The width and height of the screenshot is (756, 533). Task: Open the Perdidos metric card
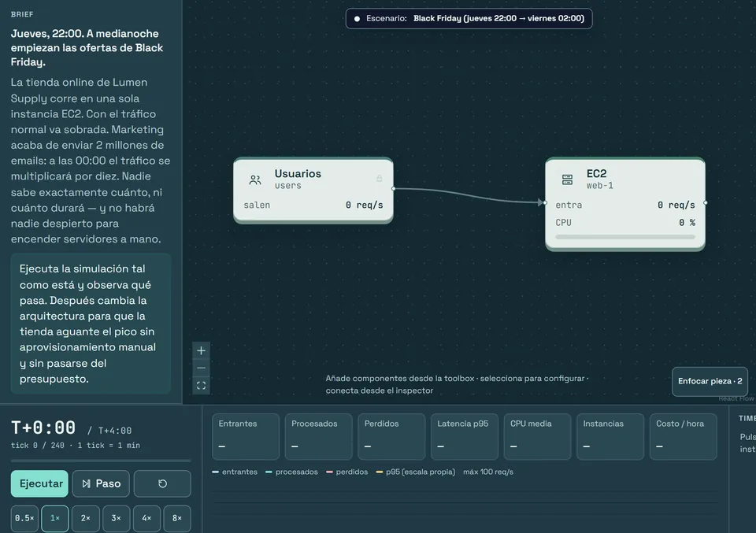click(391, 436)
